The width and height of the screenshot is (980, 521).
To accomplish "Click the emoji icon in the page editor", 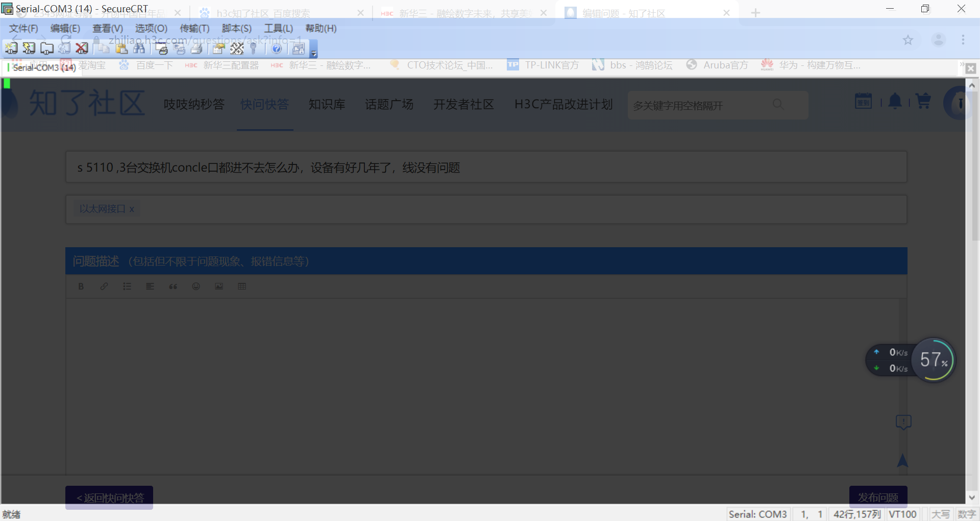I will click(x=196, y=287).
